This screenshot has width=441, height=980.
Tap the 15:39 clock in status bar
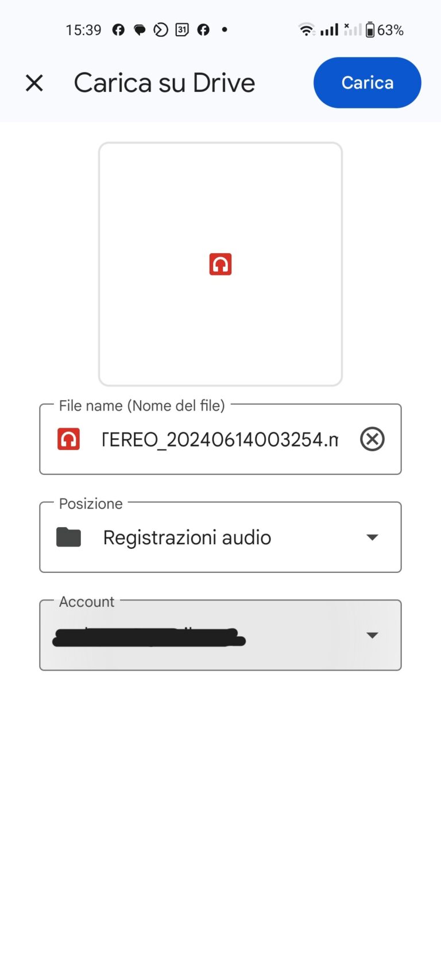pyautogui.click(x=83, y=30)
